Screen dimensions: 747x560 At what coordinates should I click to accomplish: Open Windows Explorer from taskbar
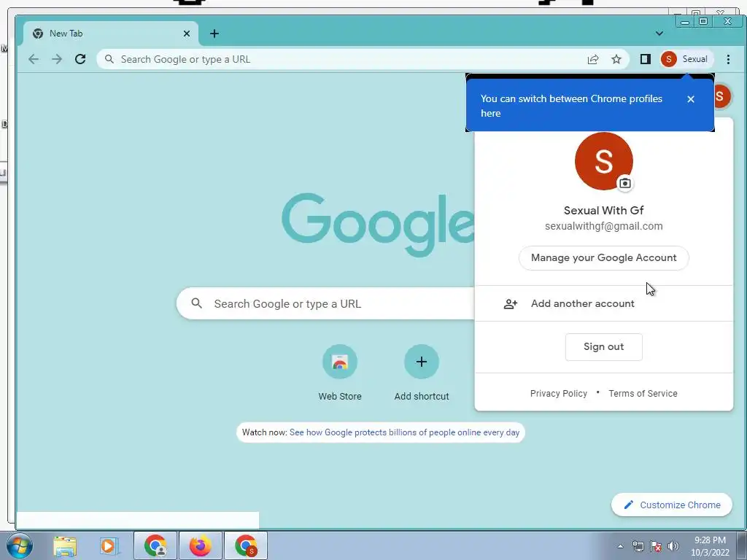[65, 545]
